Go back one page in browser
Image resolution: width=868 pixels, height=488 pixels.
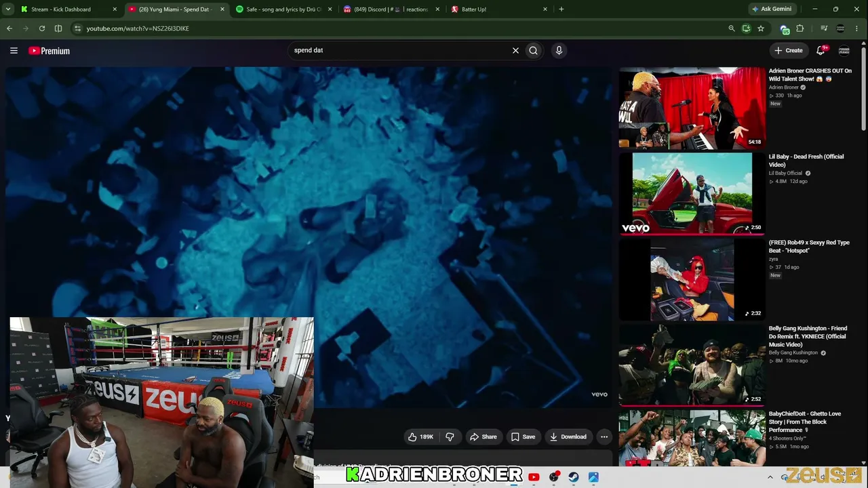point(9,28)
